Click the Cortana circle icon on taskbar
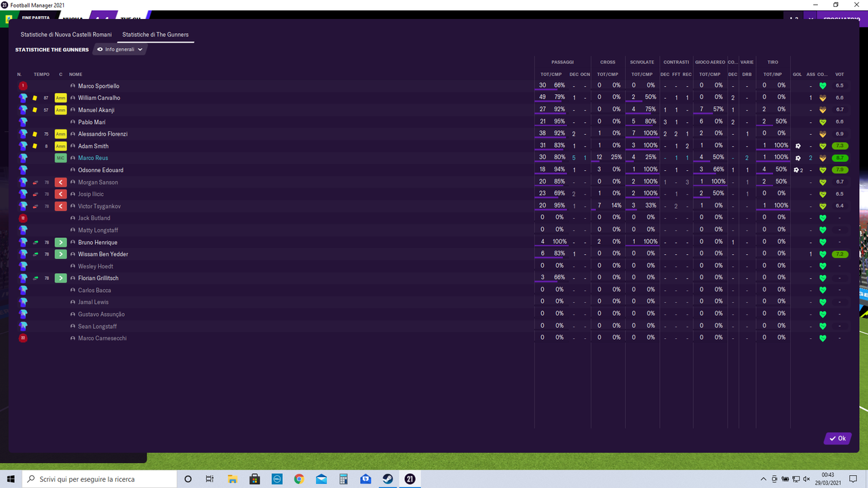The width and height of the screenshot is (868, 488). click(x=189, y=479)
